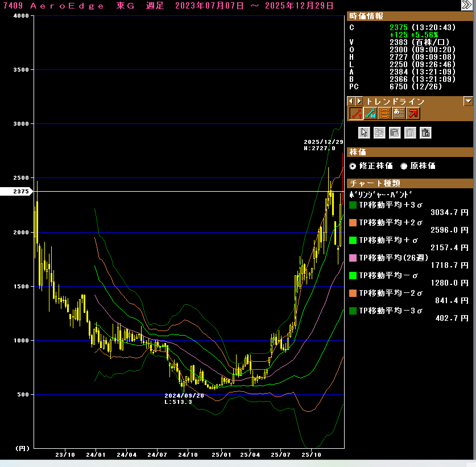This screenshot has width=476, height=467.
Task: Click the 2375 current price axis marker
Action: (20, 192)
